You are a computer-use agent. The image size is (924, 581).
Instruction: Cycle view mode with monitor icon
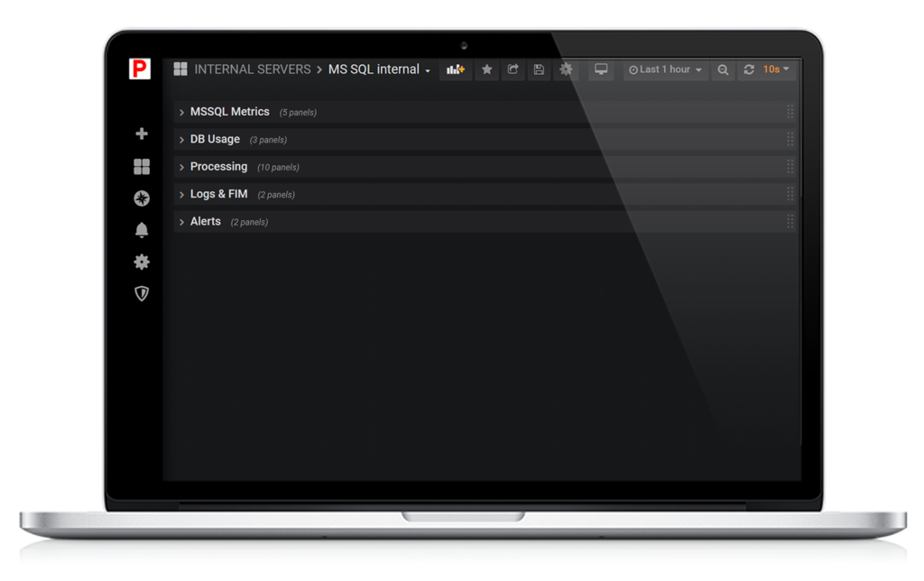[x=600, y=69]
